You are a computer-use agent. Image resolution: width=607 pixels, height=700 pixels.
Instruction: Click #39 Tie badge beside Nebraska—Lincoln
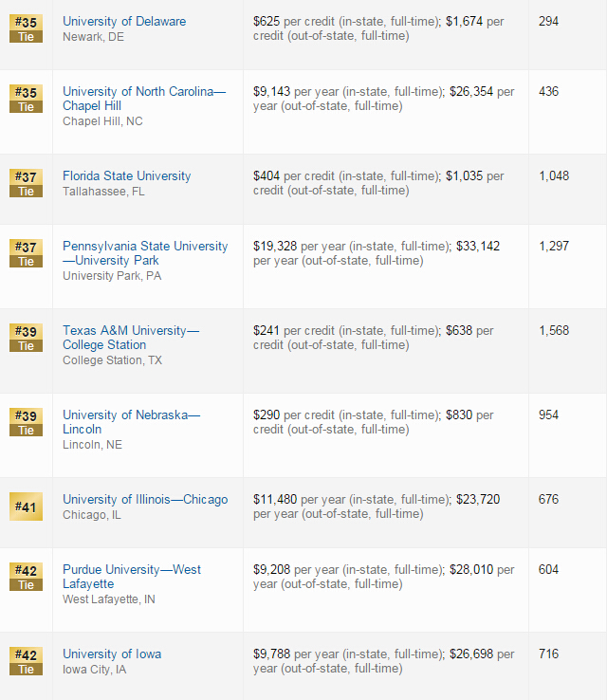pos(26,422)
